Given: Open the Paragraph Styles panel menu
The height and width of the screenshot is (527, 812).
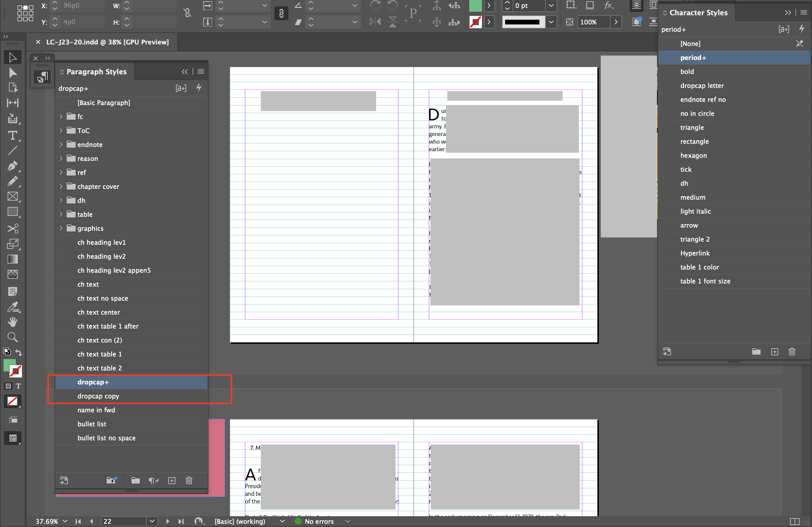Looking at the screenshot, I should point(200,71).
